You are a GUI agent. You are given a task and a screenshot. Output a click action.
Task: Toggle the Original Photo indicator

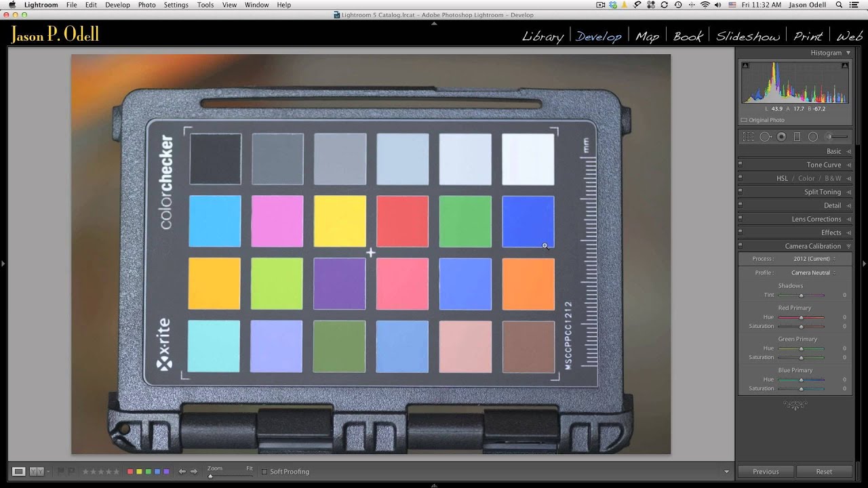pyautogui.click(x=744, y=120)
